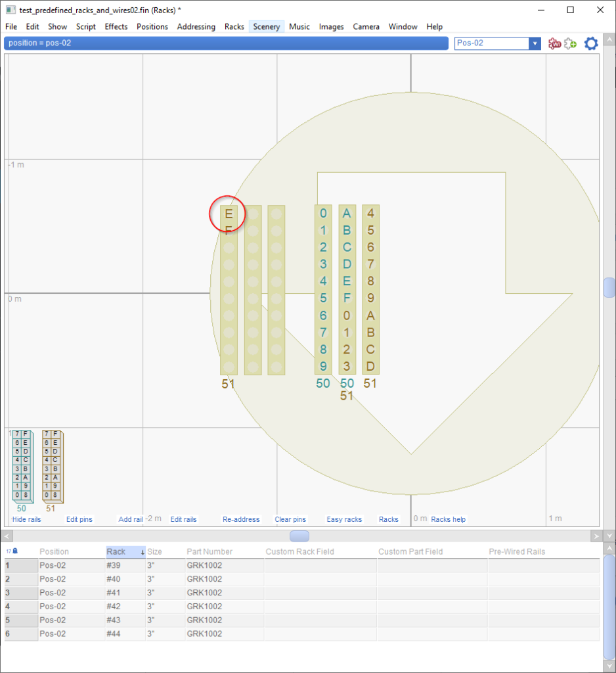Click the rail column labeled 50
This screenshot has width=616, height=673.
coord(322,289)
